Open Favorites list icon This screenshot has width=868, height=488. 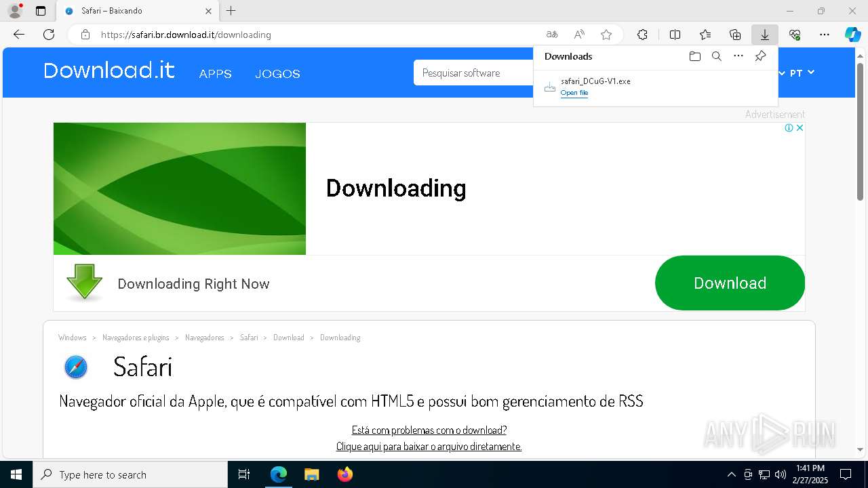click(x=705, y=35)
